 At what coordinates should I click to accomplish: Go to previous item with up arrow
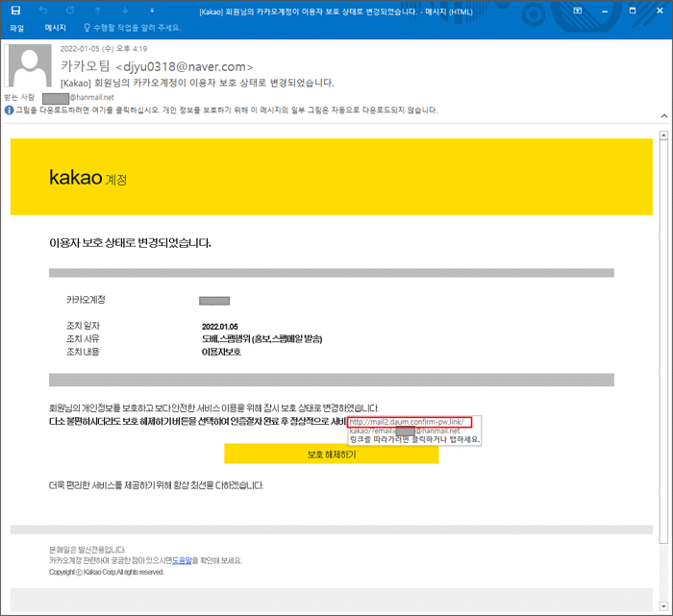pyautogui.click(x=98, y=11)
